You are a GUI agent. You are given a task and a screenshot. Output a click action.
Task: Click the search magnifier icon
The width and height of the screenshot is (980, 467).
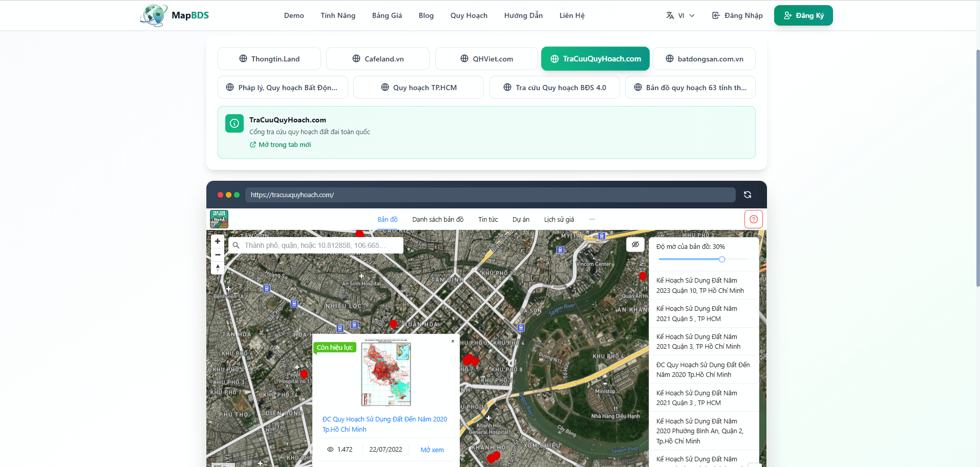tap(236, 245)
